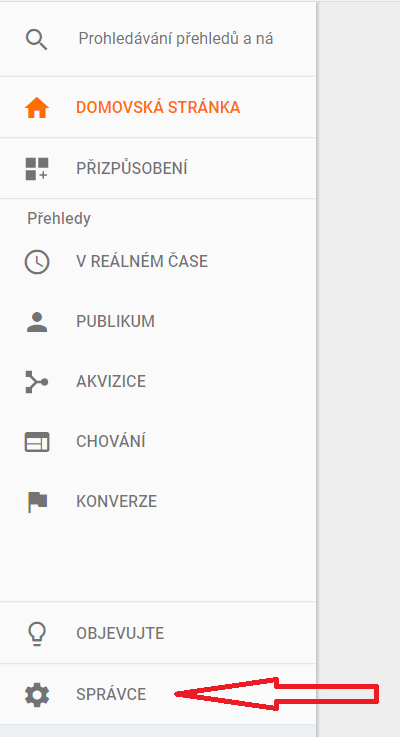The image size is (400, 737).
Task: Expand the V REÁLNÉM ČASE reports
Action: 142,261
